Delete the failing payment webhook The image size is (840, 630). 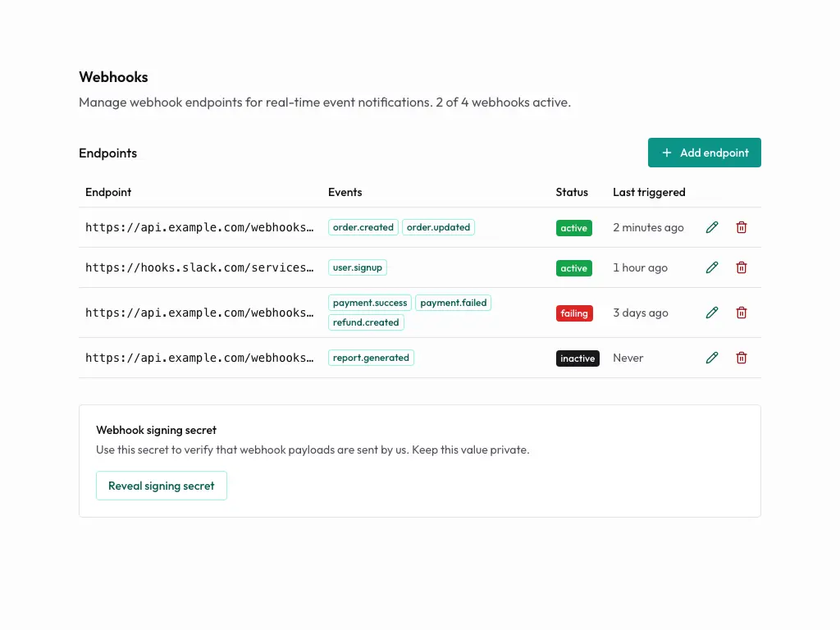pyautogui.click(x=741, y=313)
